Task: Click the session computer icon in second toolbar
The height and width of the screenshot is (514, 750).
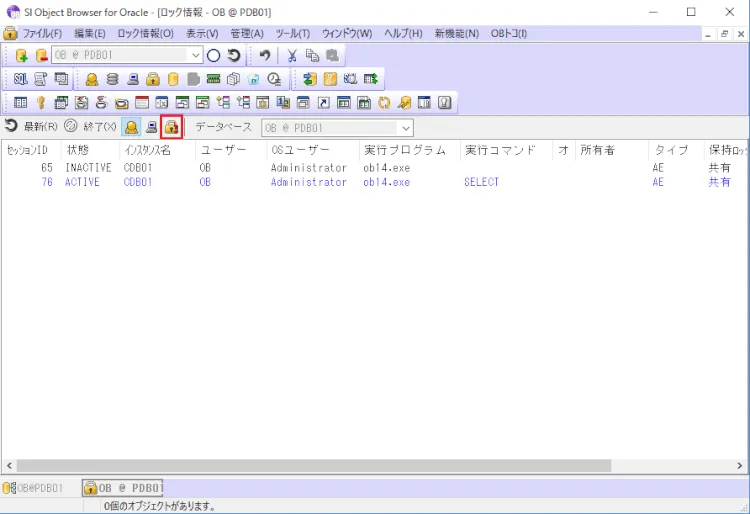Action: pyautogui.click(x=133, y=79)
